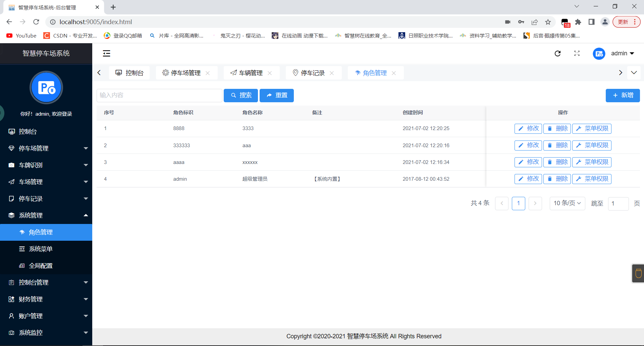Go to the next page in pagination
Screen dimensions: 644x346
click(535, 204)
